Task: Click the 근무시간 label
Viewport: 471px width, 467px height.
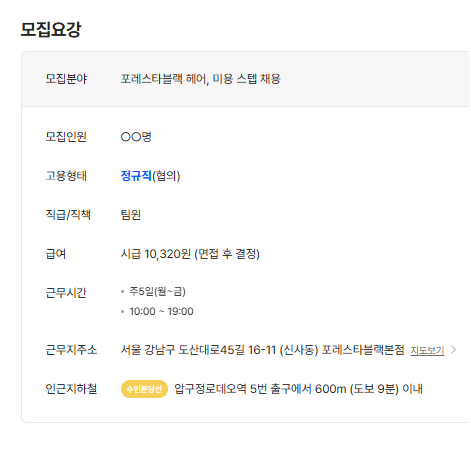Action: click(x=66, y=293)
